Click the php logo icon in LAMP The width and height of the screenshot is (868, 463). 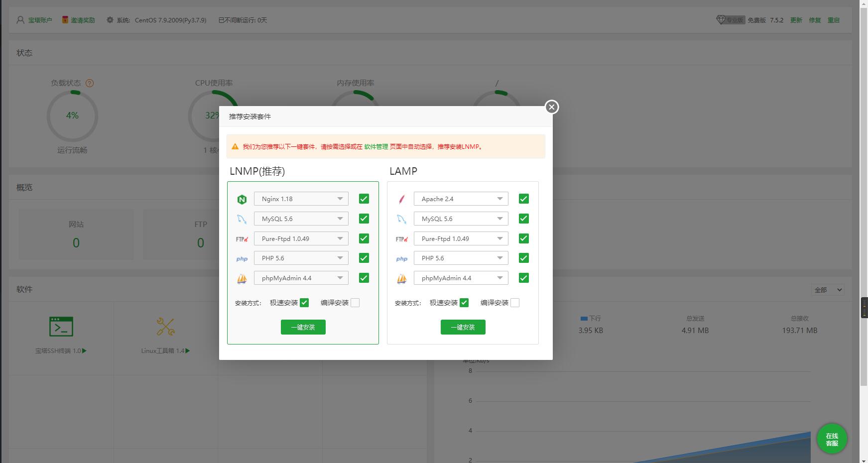(402, 259)
